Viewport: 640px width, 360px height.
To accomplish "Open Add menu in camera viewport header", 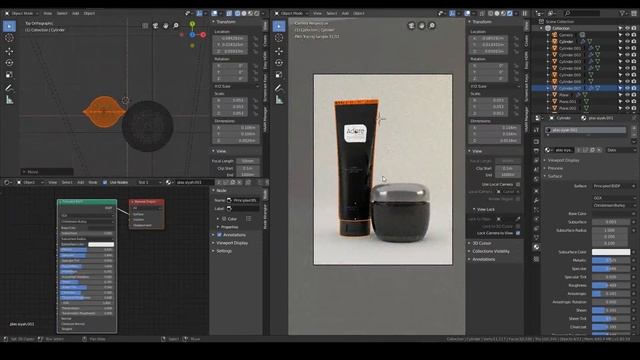I will pyautogui.click(x=345, y=13).
